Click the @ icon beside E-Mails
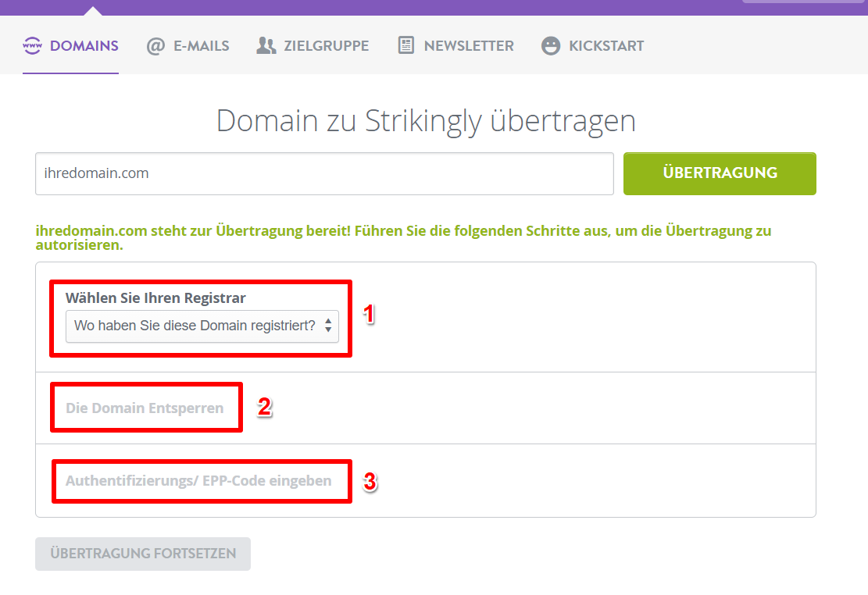Image resolution: width=868 pixels, height=595 pixels. tap(155, 46)
